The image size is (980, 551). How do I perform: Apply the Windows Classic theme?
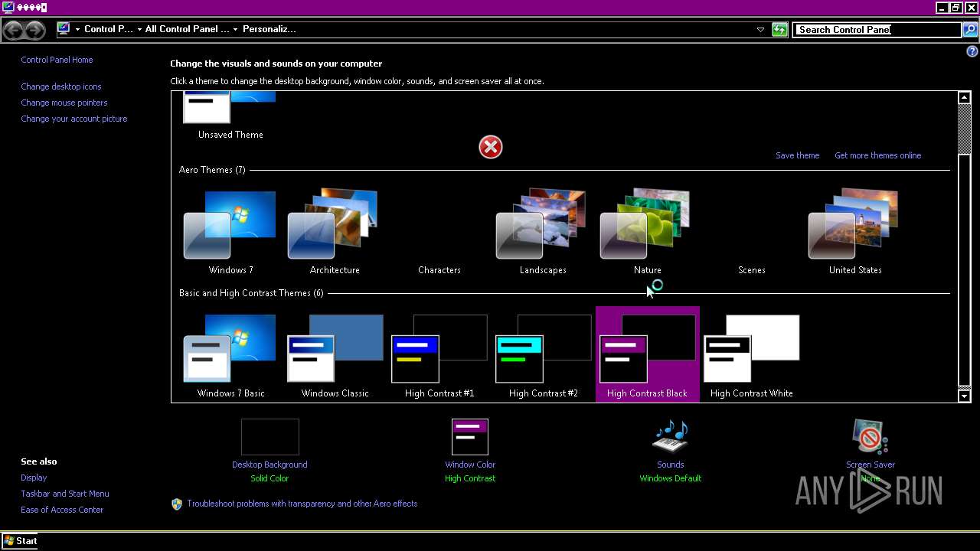335,354
